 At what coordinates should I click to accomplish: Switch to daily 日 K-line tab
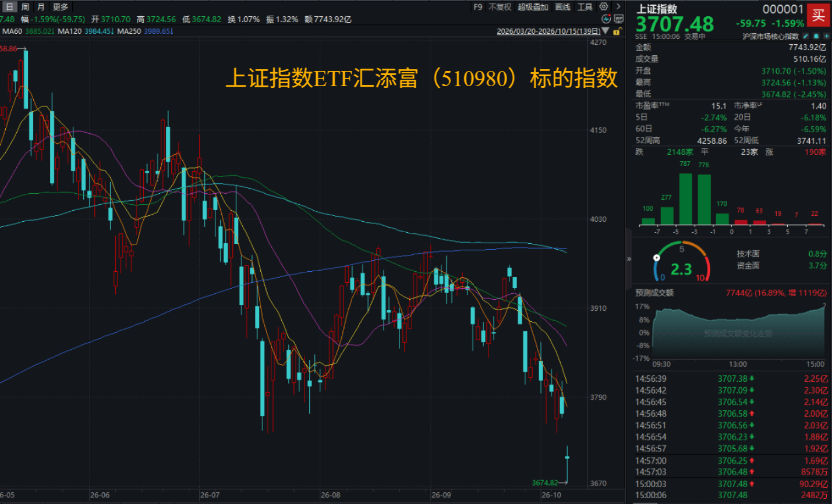click(x=9, y=7)
